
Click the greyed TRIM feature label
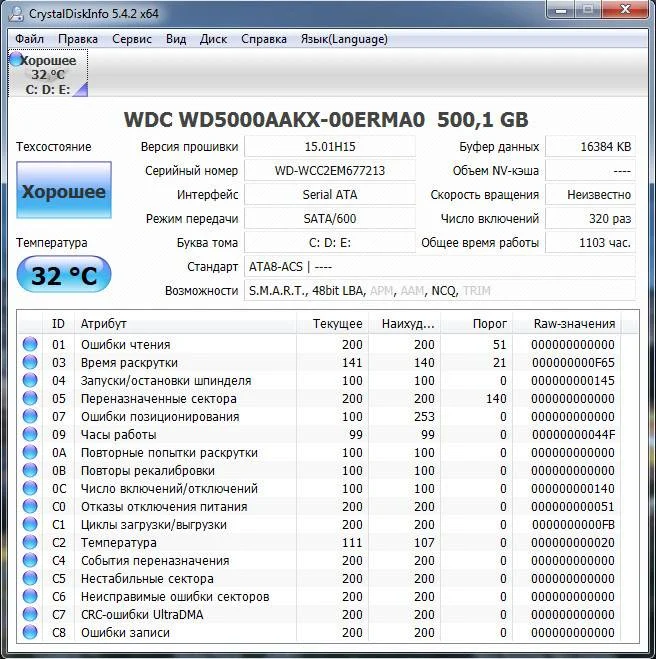(477, 291)
